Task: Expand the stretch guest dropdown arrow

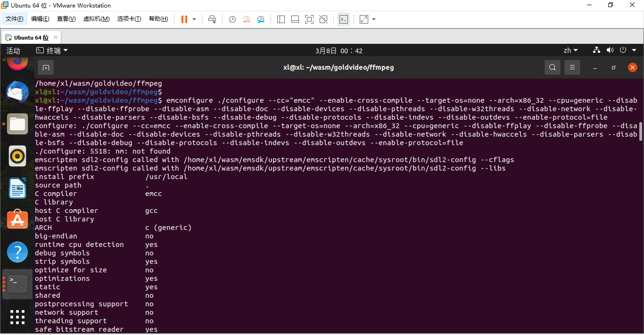Action: pyautogui.click(x=374, y=19)
